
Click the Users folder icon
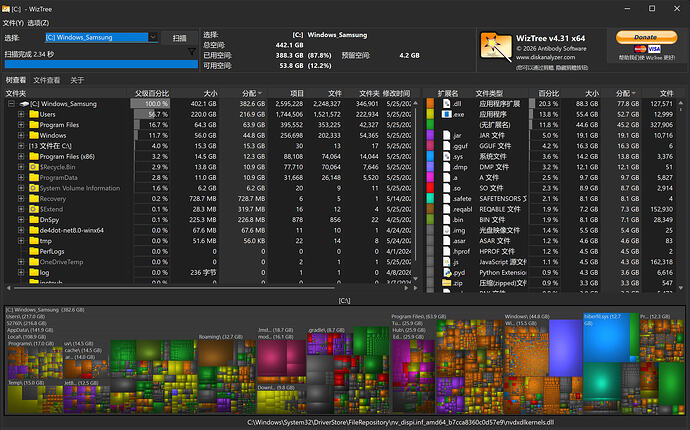pyautogui.click(x=34, y=114)
